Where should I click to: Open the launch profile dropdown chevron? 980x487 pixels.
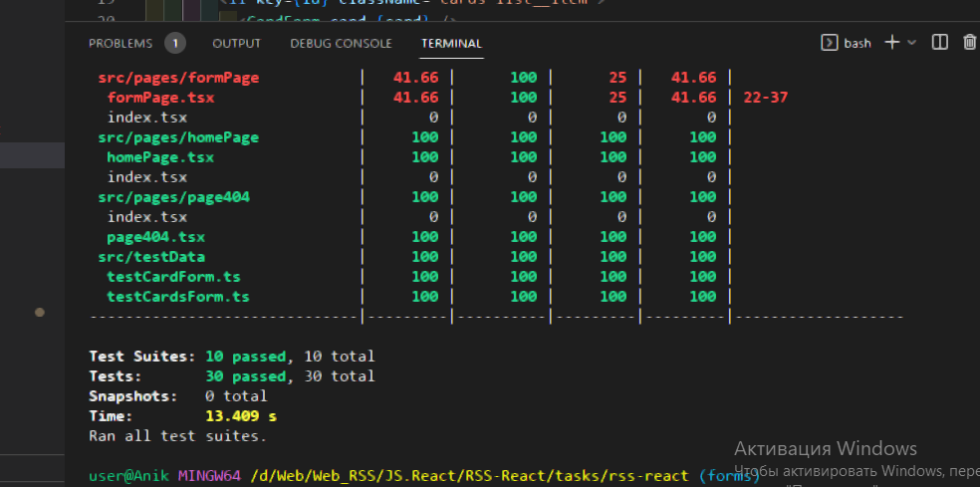pyautogui.click(x=911, y=43)
